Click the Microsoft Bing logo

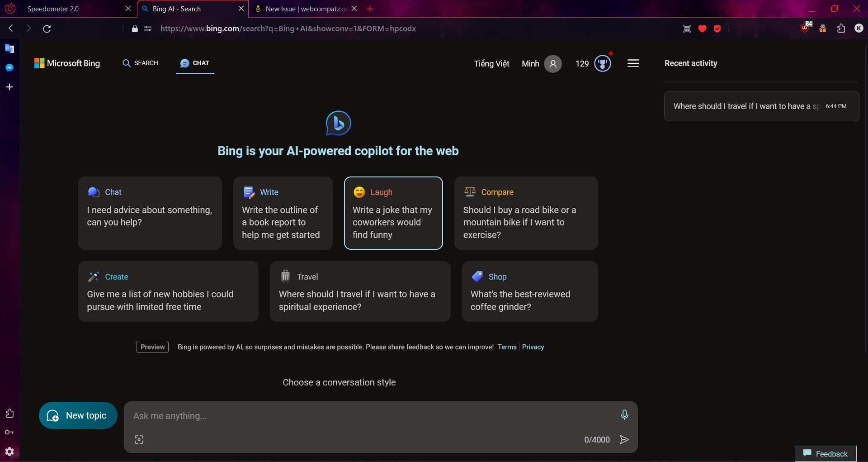pos(67,63)
